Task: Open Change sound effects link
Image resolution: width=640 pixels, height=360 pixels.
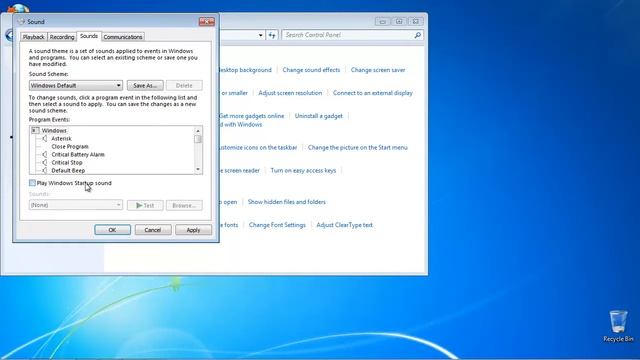Action: pos(311,70)
